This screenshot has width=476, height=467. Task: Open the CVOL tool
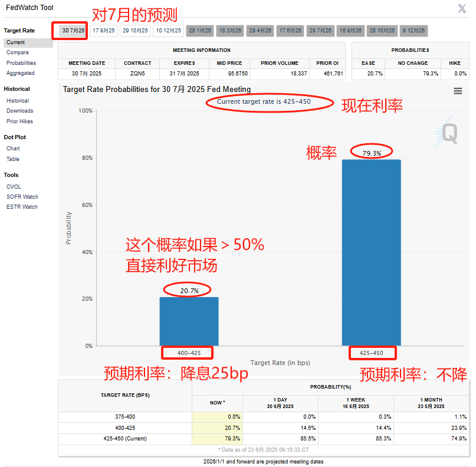click(x=14, y=186)
